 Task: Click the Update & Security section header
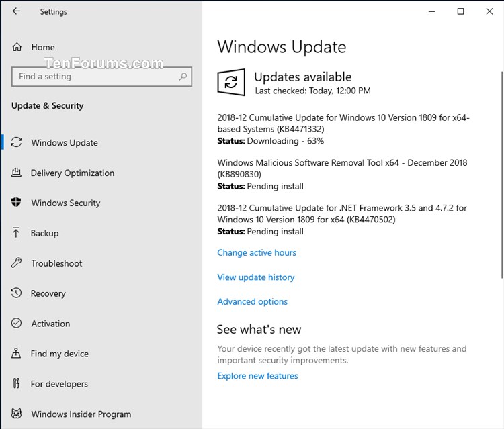[x=48, y=105]
